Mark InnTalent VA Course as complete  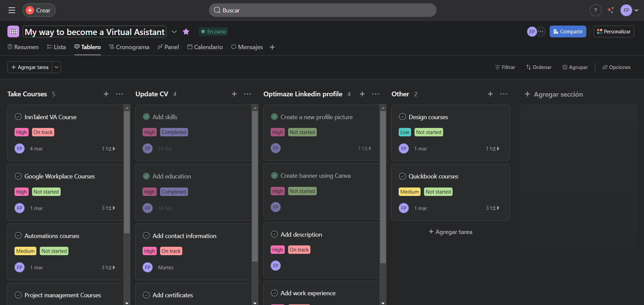(18, 117)
